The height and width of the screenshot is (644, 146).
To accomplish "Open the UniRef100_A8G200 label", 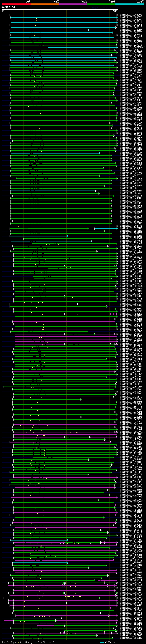I will [x=131, y=392].
